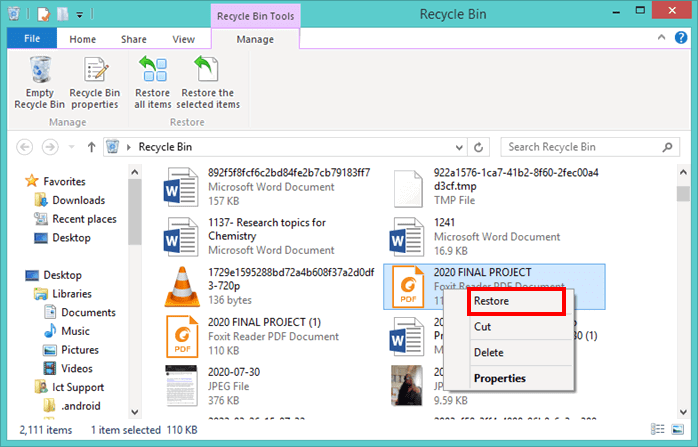Open Pictures library

[80, 350]
